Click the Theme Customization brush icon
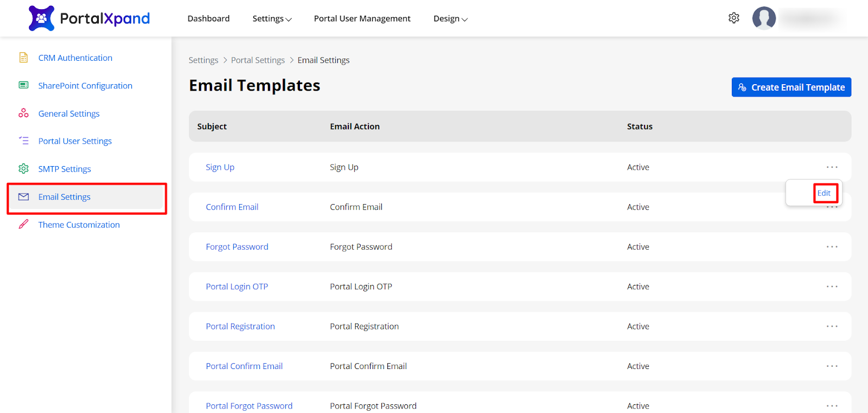868x413 pixels. [x=23, y=224]
